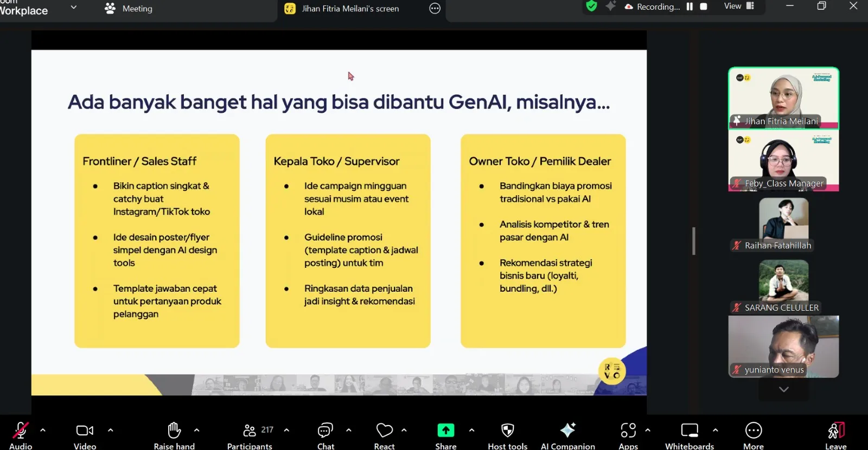Open the Chat panel
Screen dimensions: 868x450
[x=325, y=430]
